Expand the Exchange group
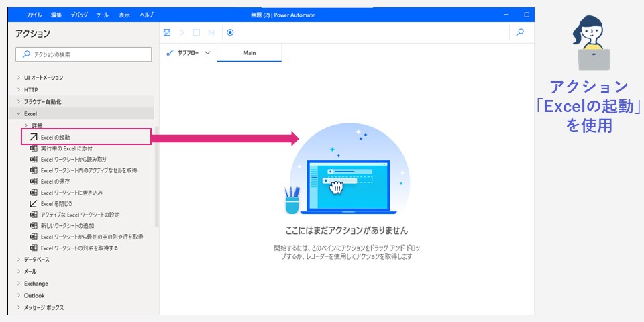 pyautogui.click(x=19, y=283)
